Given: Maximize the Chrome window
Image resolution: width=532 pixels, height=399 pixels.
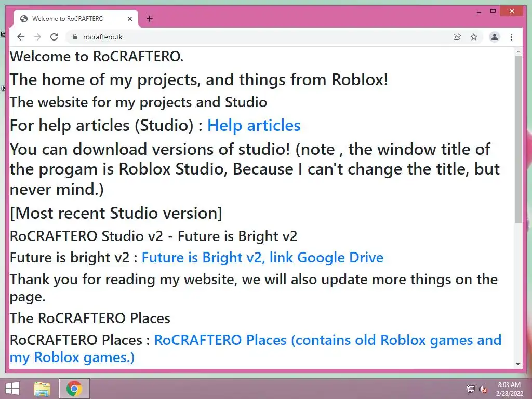Looking at the screenshot, I should pyautogui.click(x=493, y=11).
